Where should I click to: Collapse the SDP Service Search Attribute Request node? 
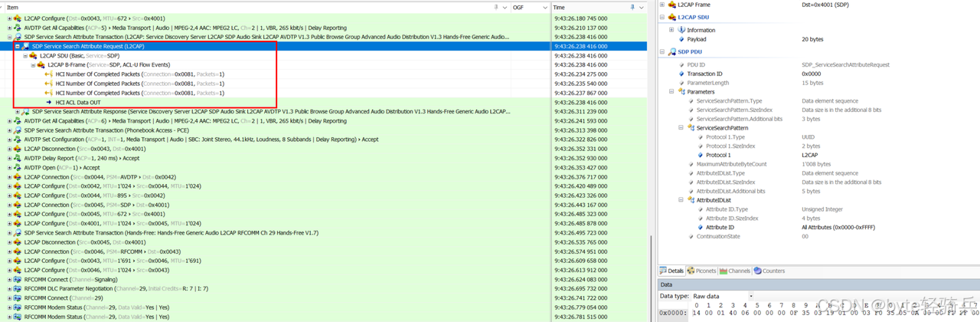click(18, 46)
